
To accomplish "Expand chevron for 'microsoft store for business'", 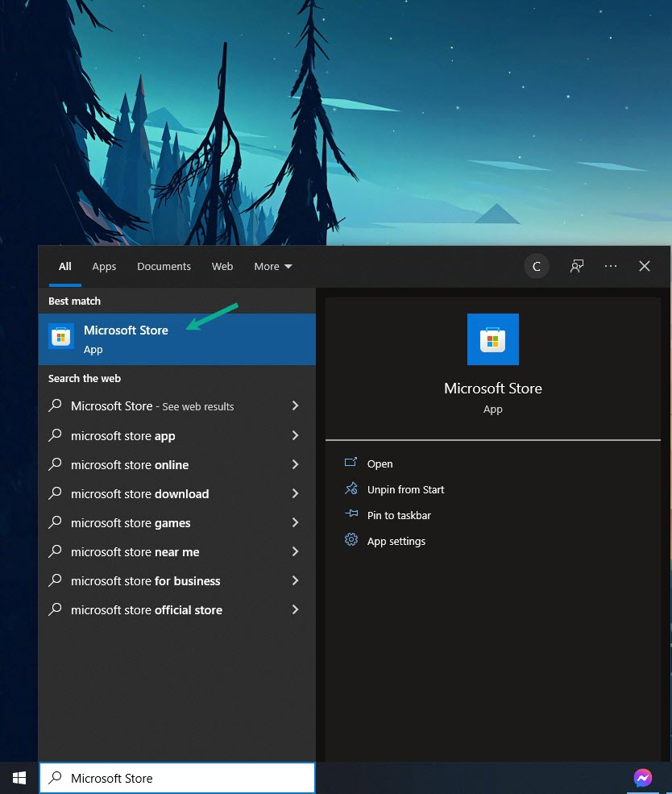I will 296,580.
